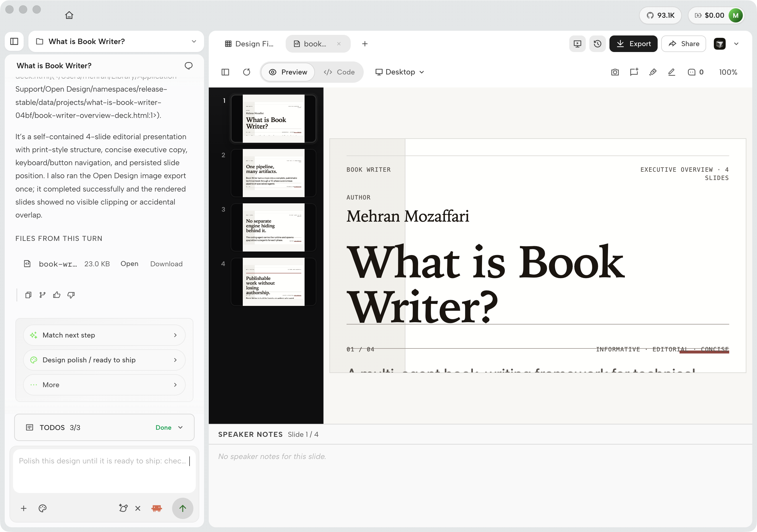Select slide 1 thumbnail

point(273,119)
